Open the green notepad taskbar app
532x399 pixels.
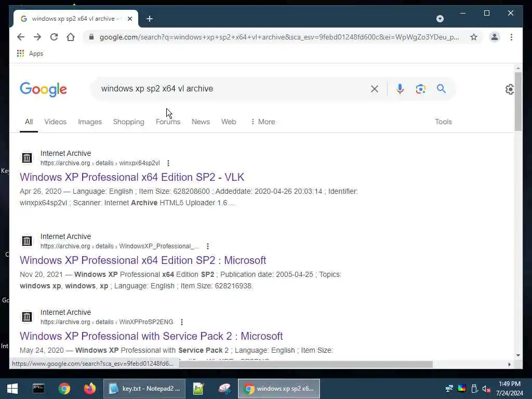click(x=198, y=389)
